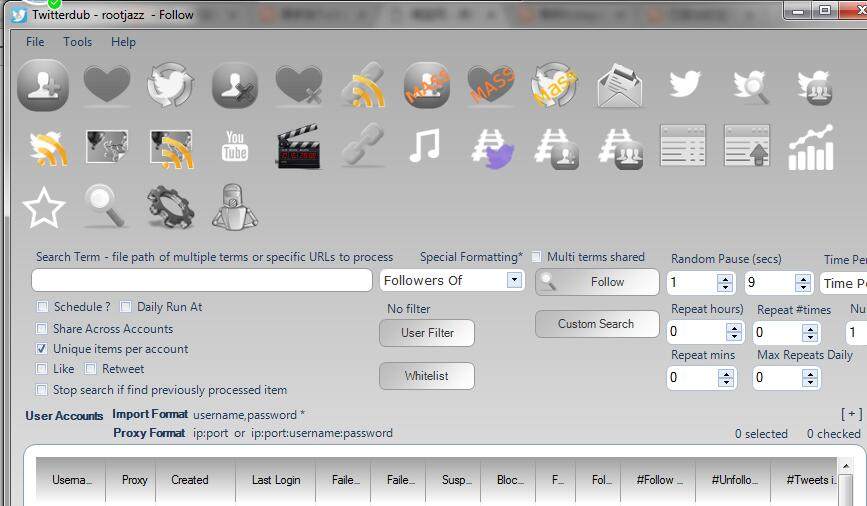Screen dimensions: 867x506
Task: Expand the Time Period combo box
Action: [843, 283]
